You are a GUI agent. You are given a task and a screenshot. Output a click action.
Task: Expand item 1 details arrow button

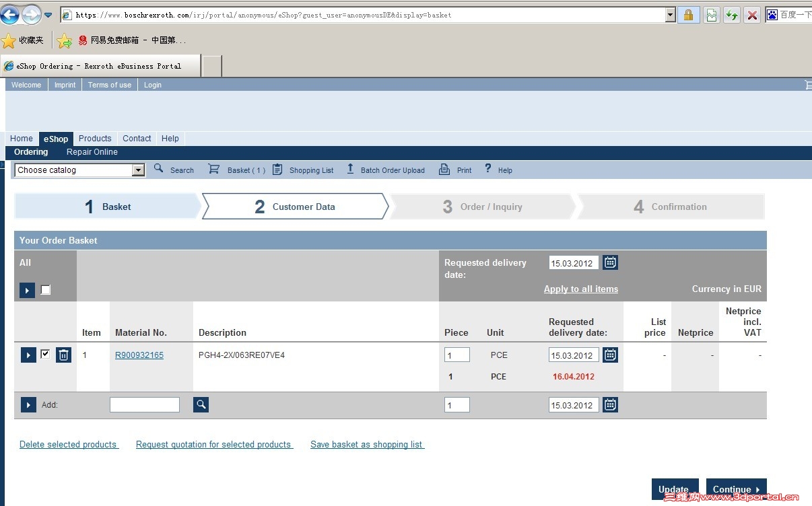click(28, 355)
